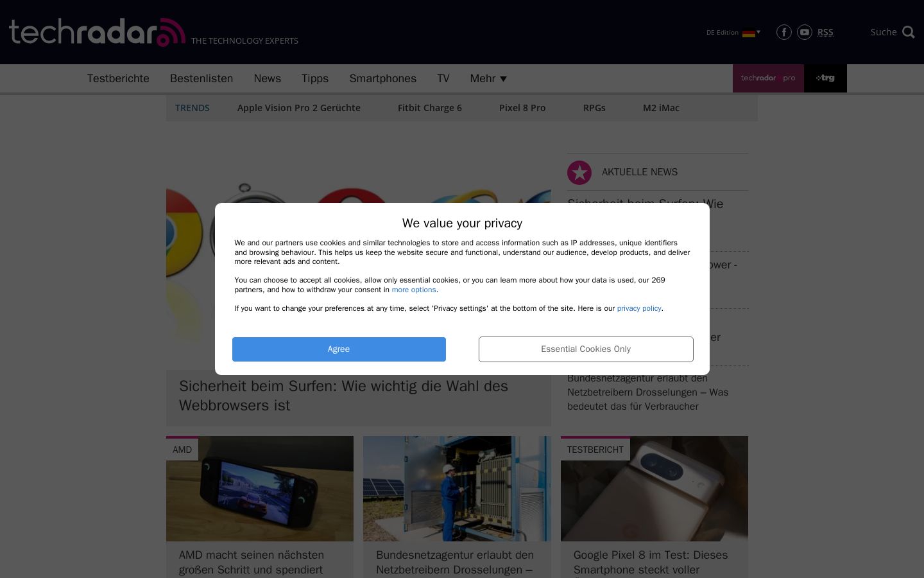This screenshot has height=578, width=924.
Task: Open AMD macht seinen nächsten article headline
Action: click(252, 563)
